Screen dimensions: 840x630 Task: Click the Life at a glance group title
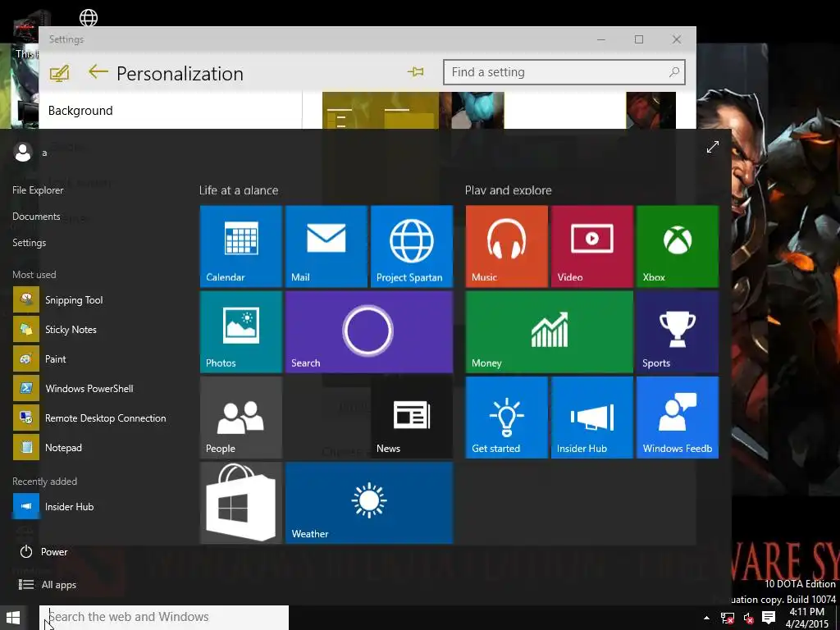coord(239,190)
